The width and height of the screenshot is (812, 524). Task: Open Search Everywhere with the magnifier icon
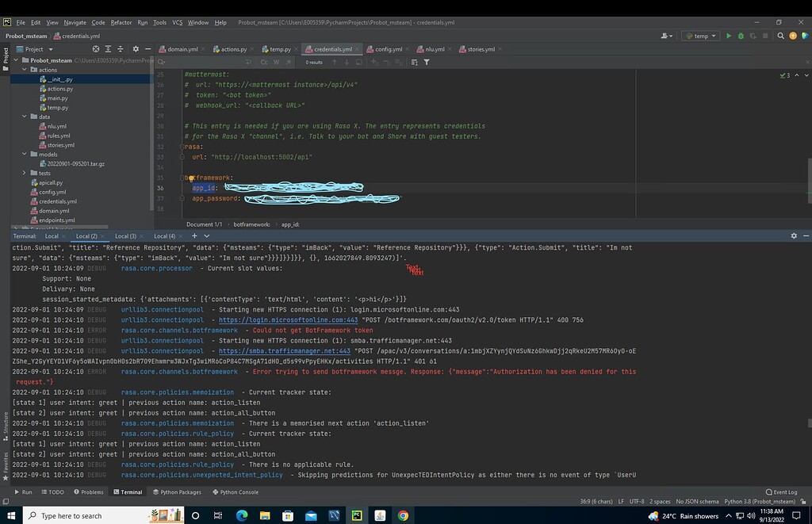[780, 36]
